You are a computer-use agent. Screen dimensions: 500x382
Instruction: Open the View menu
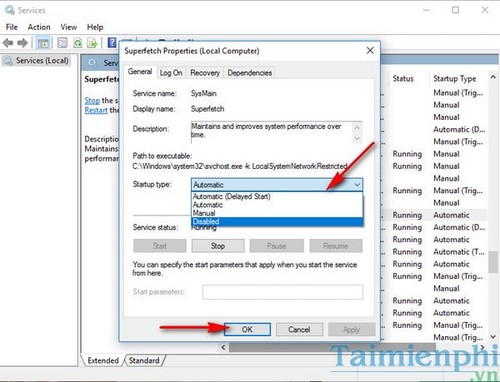coord(69,27)
